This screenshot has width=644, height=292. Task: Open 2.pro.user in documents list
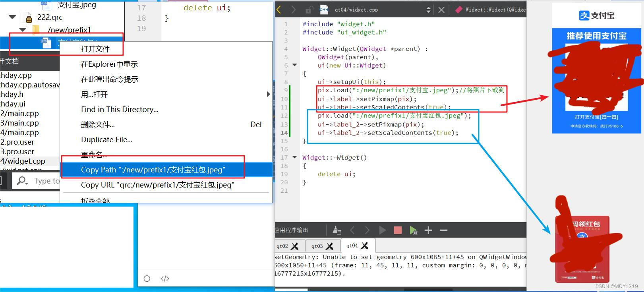17,142
